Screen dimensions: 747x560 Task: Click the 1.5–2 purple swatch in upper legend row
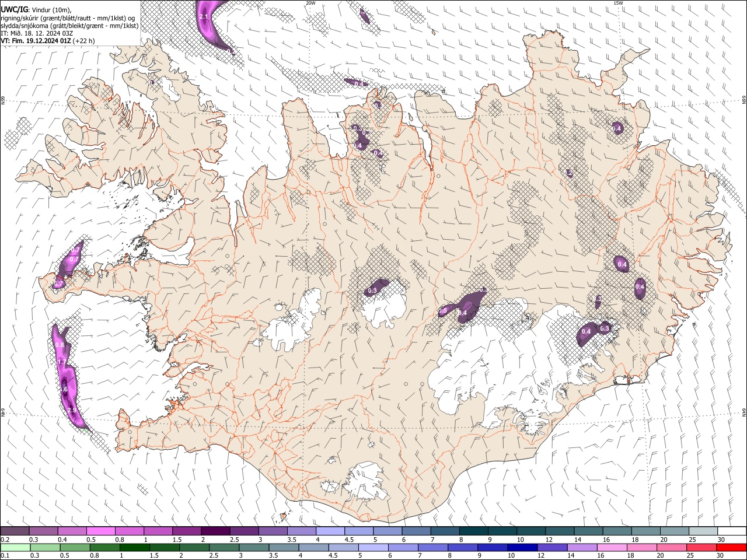click(186, 531)
